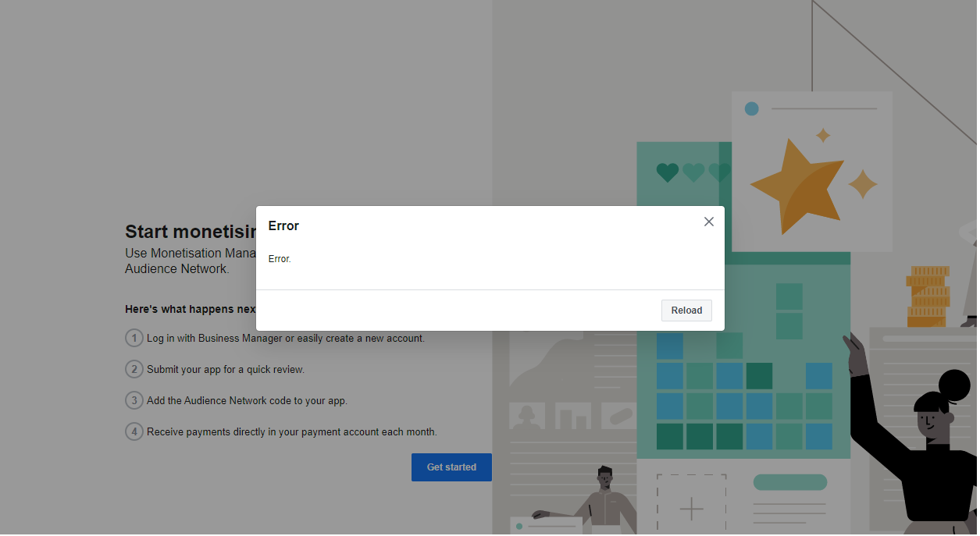Viewport: 980px width, 536px height.
Task: Click the step 4 circle icon
Action: click(x=134, y=431)
